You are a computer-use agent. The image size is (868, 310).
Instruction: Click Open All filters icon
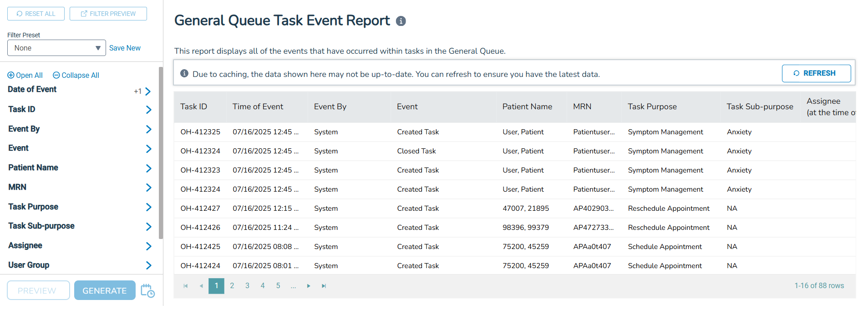[x=11, y=76]
